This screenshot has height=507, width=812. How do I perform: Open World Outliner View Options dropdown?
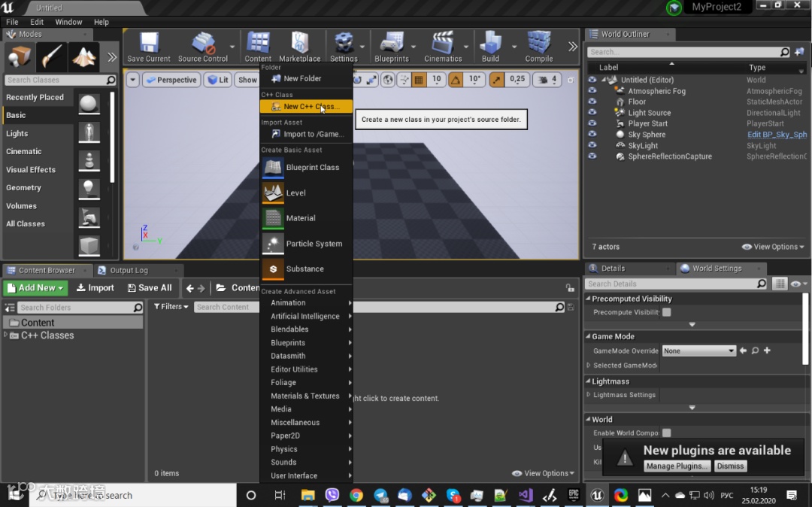[773, 247]
